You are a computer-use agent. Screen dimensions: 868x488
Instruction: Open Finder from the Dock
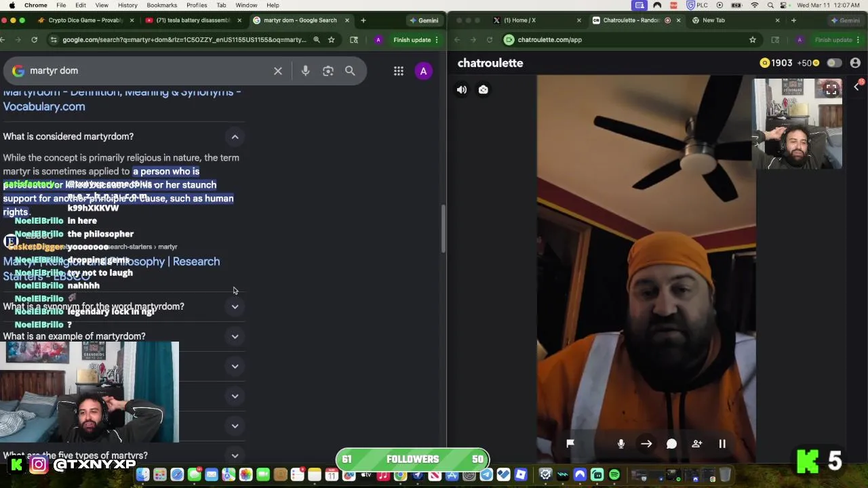coord(142,475)
